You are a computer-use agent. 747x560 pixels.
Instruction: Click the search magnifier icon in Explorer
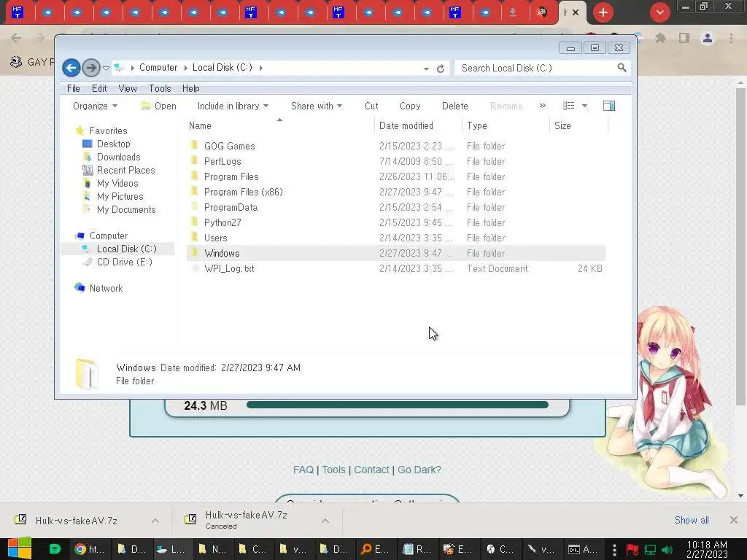pyautogui.click(x=622, y=68)
